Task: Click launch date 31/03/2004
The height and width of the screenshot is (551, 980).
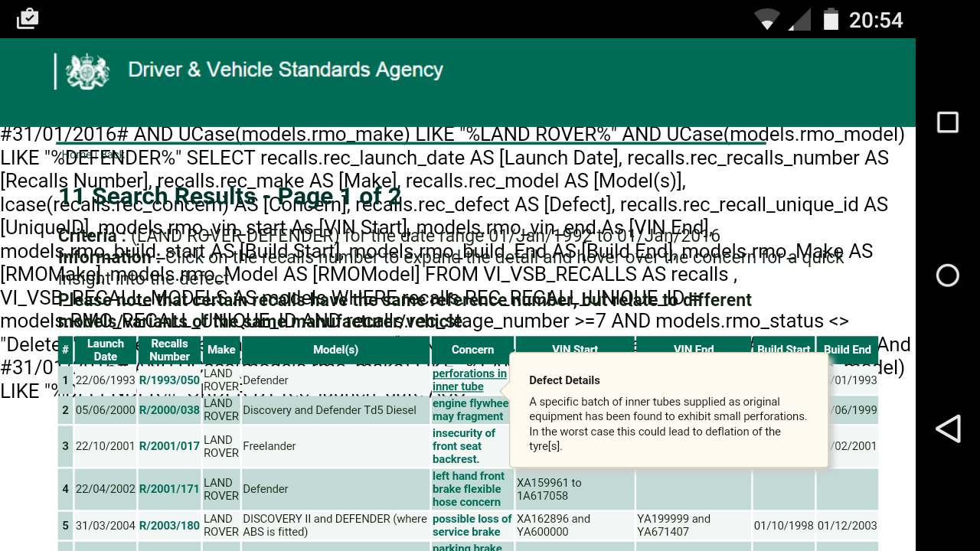Action: point(106,526)
